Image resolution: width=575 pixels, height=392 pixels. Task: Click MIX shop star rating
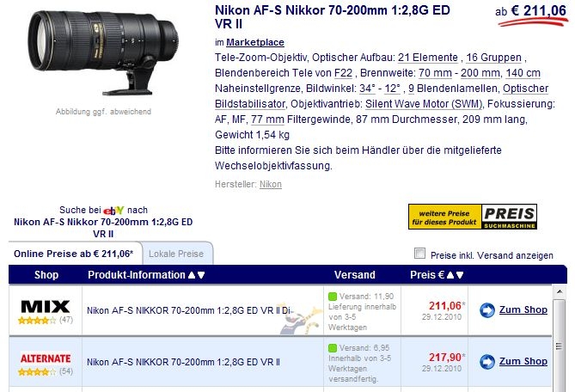coord(37,321)
